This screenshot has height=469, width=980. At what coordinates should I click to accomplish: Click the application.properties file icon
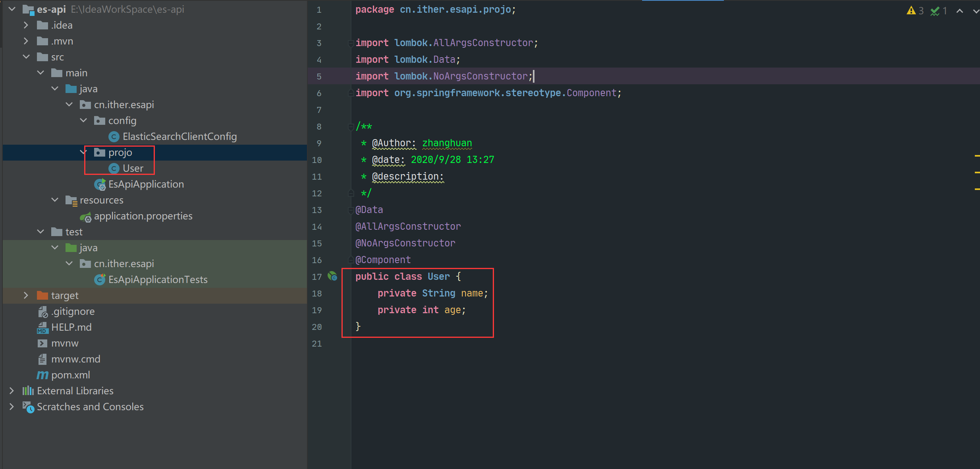point(85,217)
